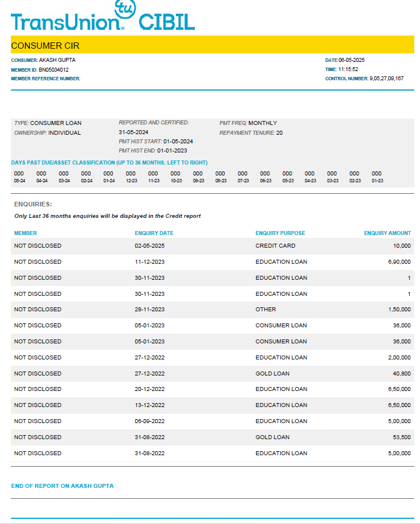Select the 01-23 payment history entry
The width and height of the screenshot is (420, 524).
pos(376,177)
